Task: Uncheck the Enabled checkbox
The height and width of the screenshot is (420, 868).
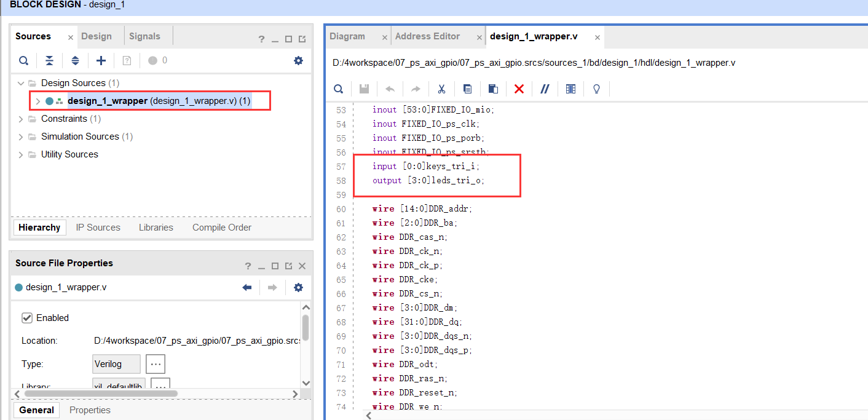Action: pyautogui.click(x=27, y=318)
